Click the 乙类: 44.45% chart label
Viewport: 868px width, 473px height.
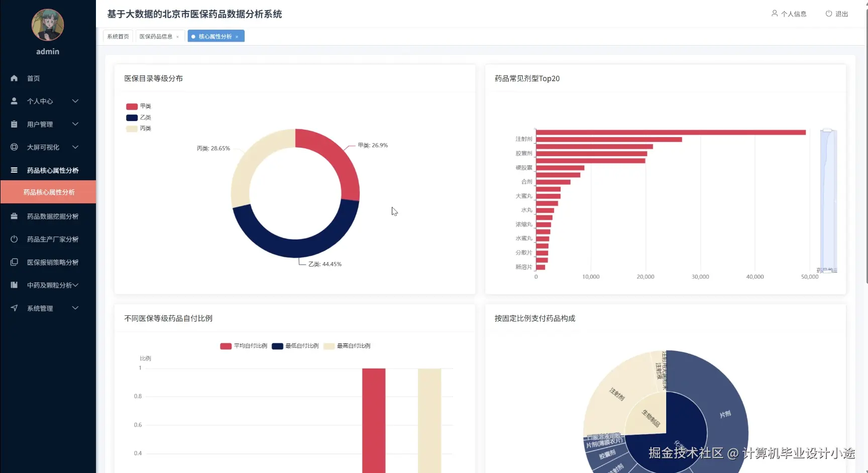(325, 264)
